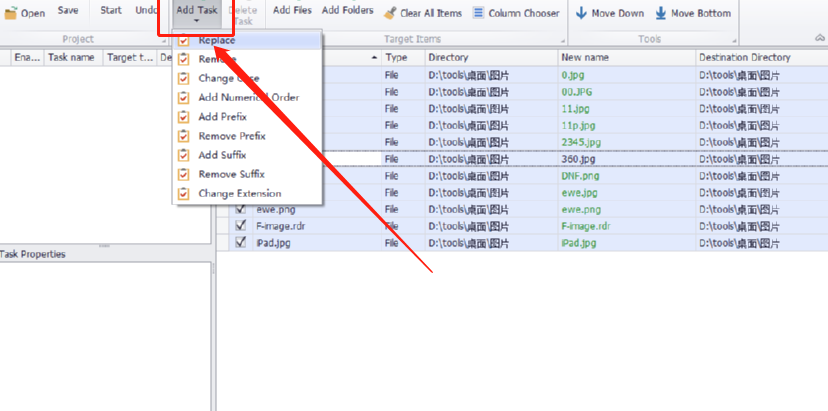Click Destination Directory cell of the 0.jpg row

[x=762, y=75]
